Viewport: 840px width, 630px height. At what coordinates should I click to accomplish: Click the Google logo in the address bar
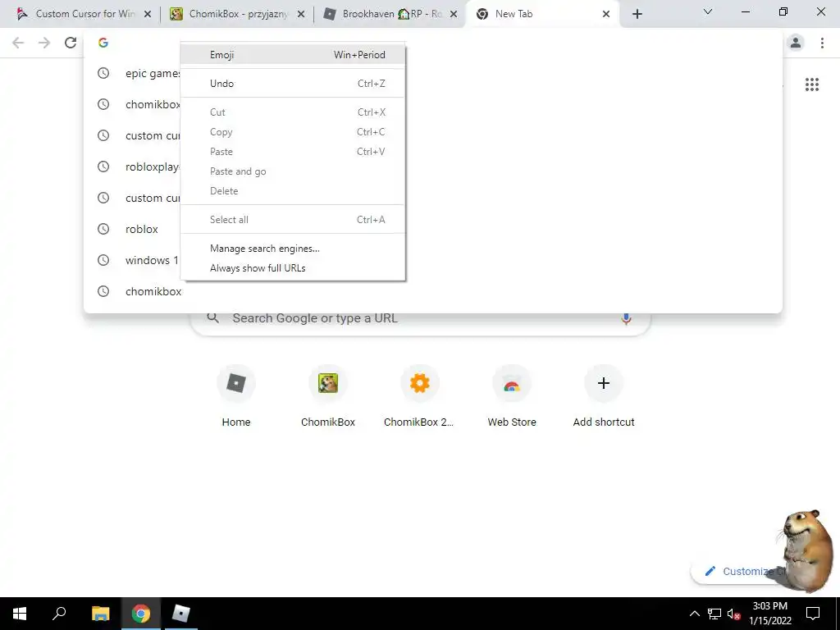pos(103,43)
